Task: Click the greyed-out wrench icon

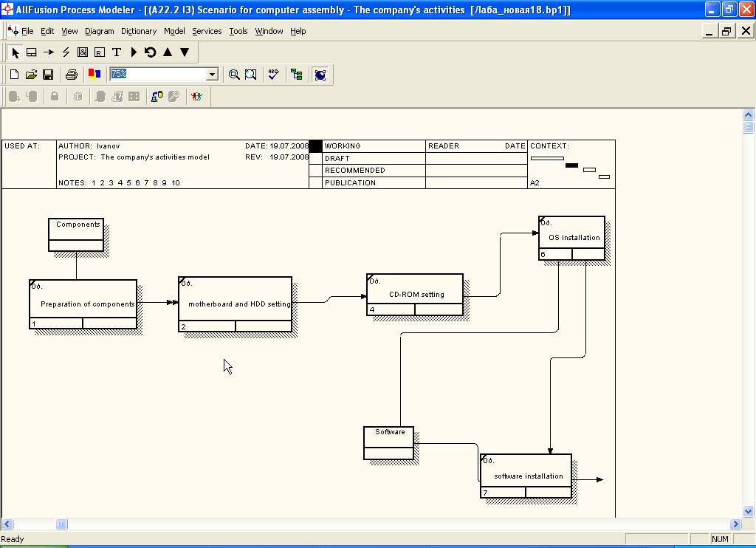Action: tap(173, 97)
